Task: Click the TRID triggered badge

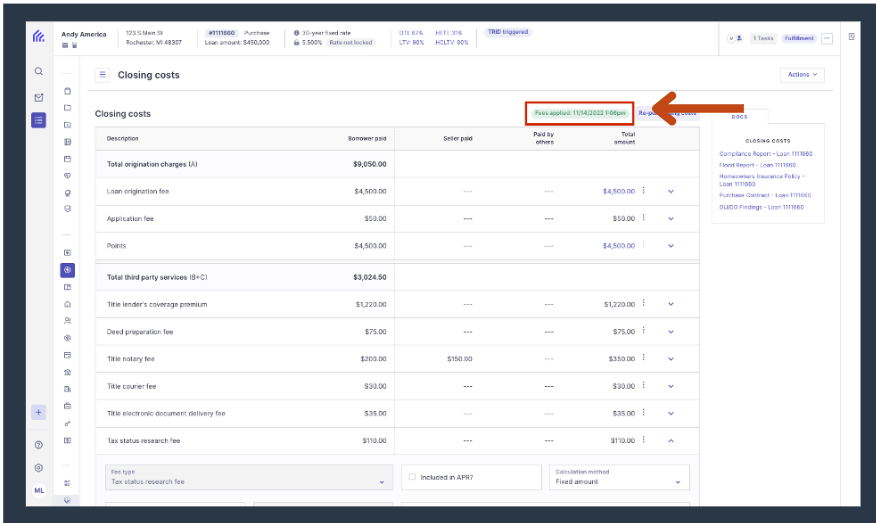Action: click(x=507, y=32)
